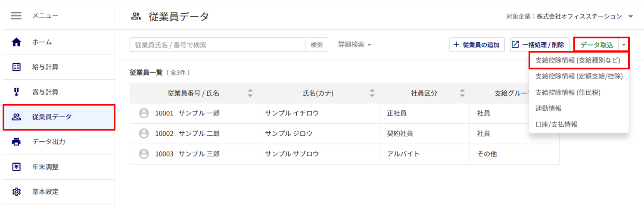The image size is (644, 209).
Task: Click the bonus medal icon
Action: point(16,92)
